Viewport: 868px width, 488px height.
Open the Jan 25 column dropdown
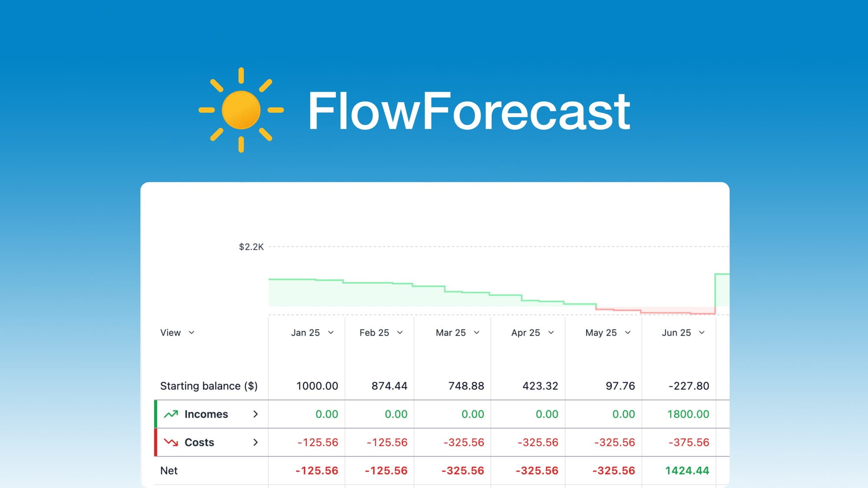click(332, 333)
